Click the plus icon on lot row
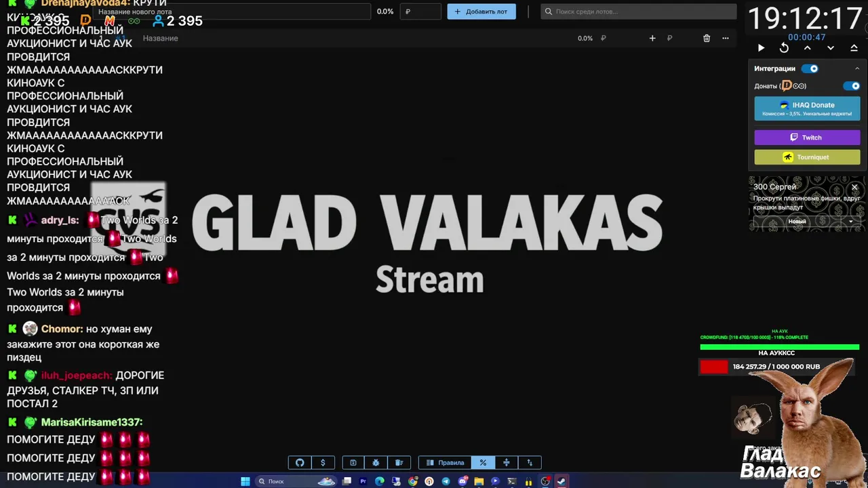 pos(652,39)
